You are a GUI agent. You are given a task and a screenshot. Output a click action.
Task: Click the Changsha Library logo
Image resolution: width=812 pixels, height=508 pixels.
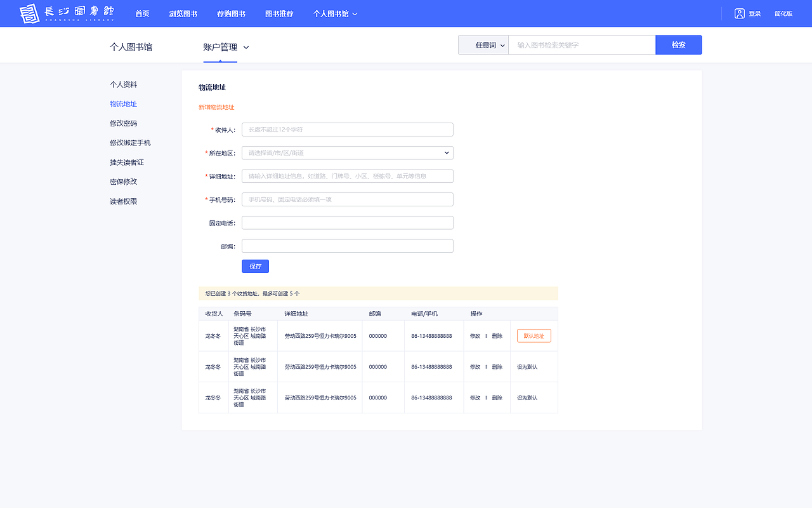pos(67,13)
